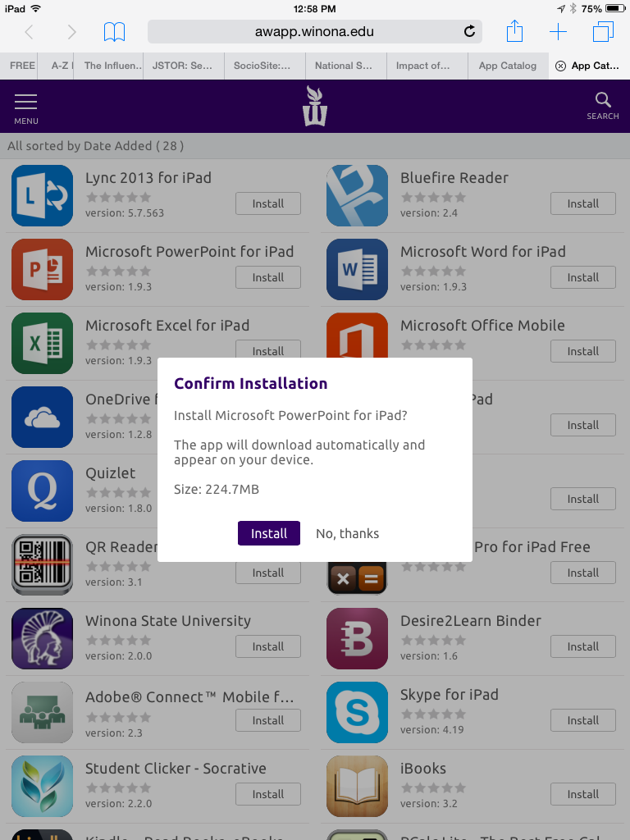Tap the Quizlet app icon
The width and height of the screenshot is (630, 840).
(43, 491)
